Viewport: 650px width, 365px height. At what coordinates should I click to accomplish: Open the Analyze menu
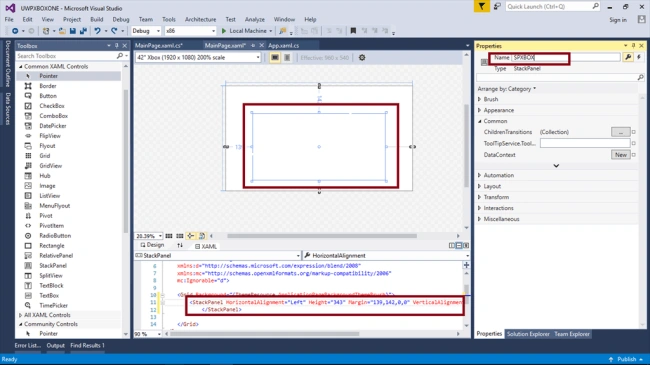coord(255,19)
